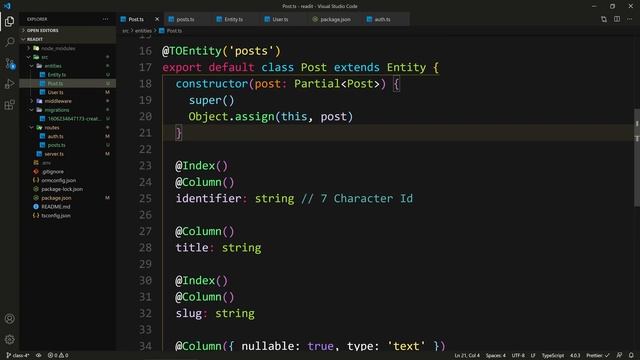Open ormconfig.json in the file tree
The width and height of the screenshot is (640, 360).
(x=58, y=180)
